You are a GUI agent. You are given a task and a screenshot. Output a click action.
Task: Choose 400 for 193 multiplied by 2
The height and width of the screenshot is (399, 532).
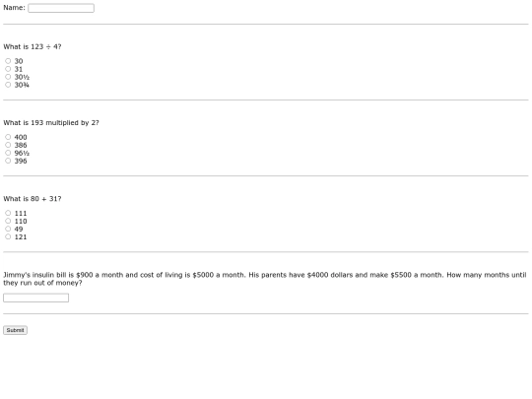[x=8, y=137]
